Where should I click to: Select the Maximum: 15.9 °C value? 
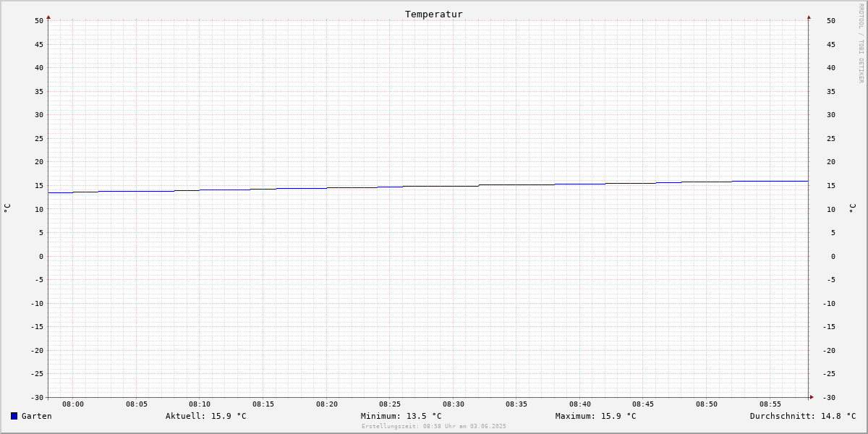point(596,416)
